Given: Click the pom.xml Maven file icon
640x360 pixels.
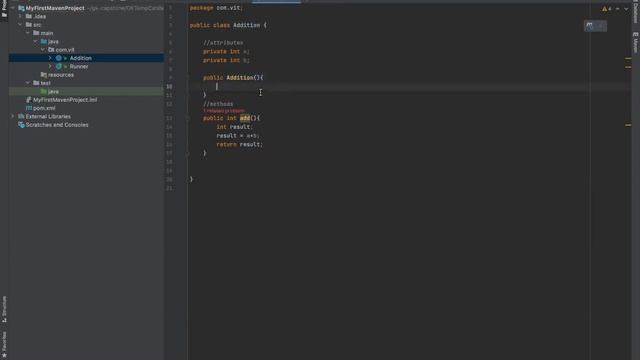Looking at the screenshot, I should [29, 108].
